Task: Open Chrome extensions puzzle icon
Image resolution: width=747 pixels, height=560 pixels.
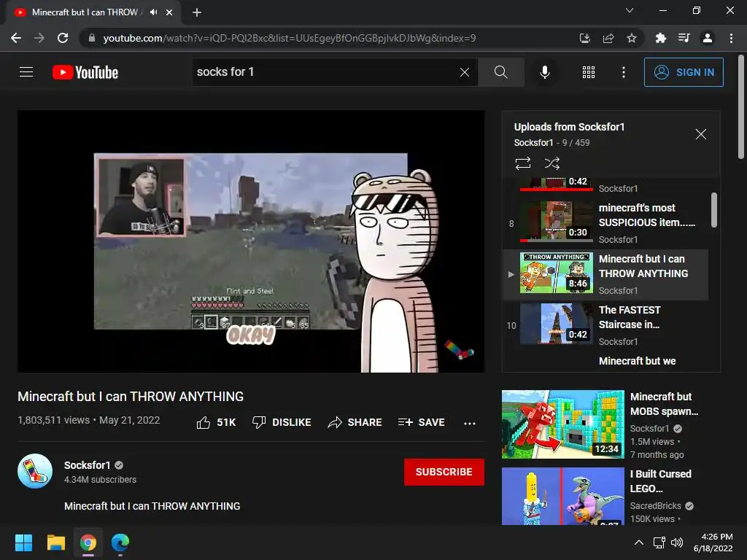Action: click(x=660, y=38)
